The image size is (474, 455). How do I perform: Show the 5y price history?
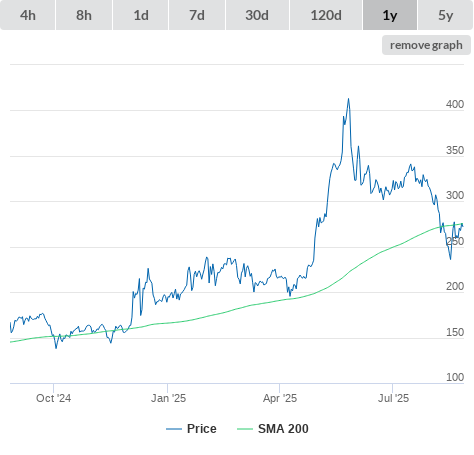(445, 15)
